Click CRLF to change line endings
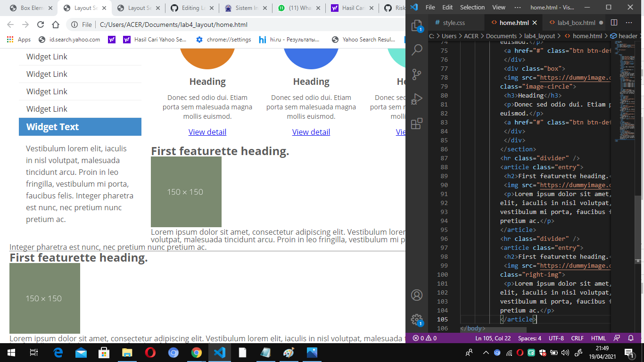 tap(577, 338)
